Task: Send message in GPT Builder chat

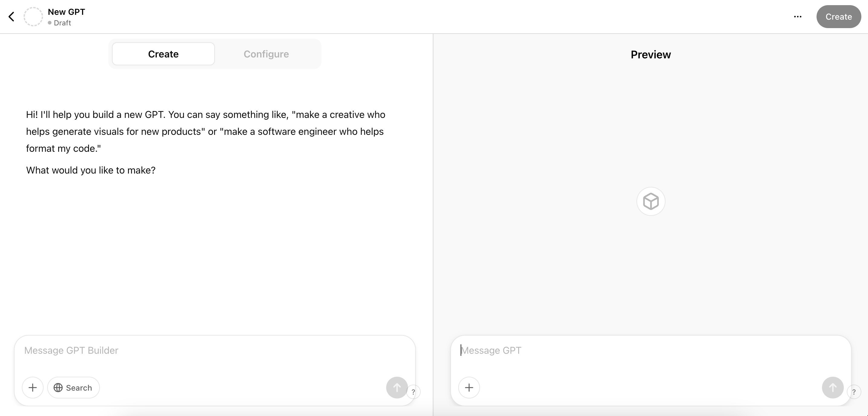Action: tap(396, 387)
